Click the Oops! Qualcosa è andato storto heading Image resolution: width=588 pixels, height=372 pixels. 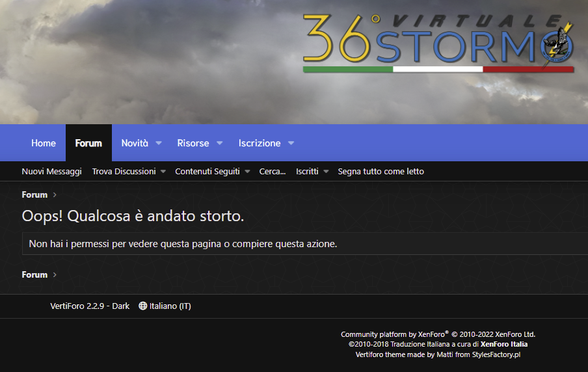[x=133, y=216]
